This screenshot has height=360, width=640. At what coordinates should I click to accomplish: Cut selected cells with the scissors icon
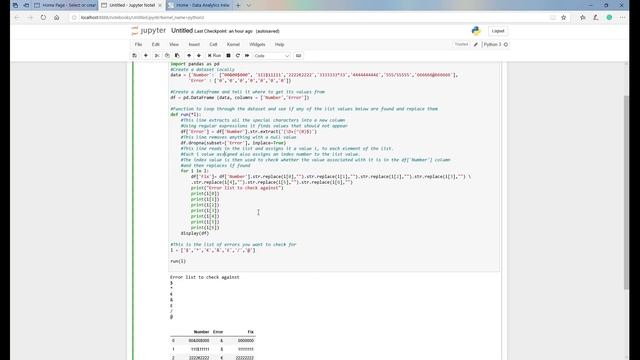pos(157,56)
